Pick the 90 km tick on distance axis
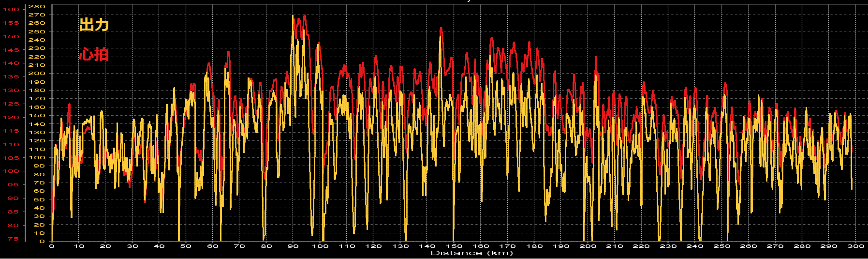Viewport: 868px width, 259px height. (293, 246)
